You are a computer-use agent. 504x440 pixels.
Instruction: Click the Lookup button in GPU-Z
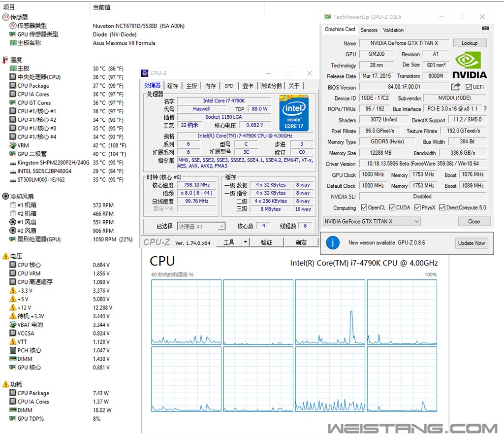pos(470,43)
